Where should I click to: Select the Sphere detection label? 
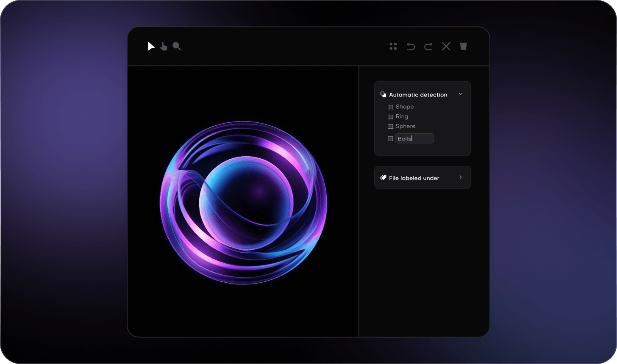pyautogui.click(x=406, y=126)
